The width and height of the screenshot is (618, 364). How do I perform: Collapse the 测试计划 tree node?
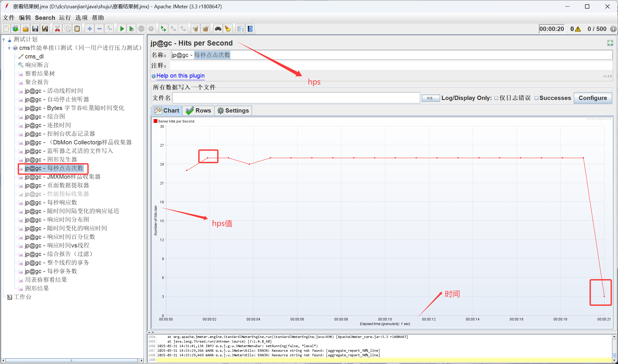(x=4, y=40)
